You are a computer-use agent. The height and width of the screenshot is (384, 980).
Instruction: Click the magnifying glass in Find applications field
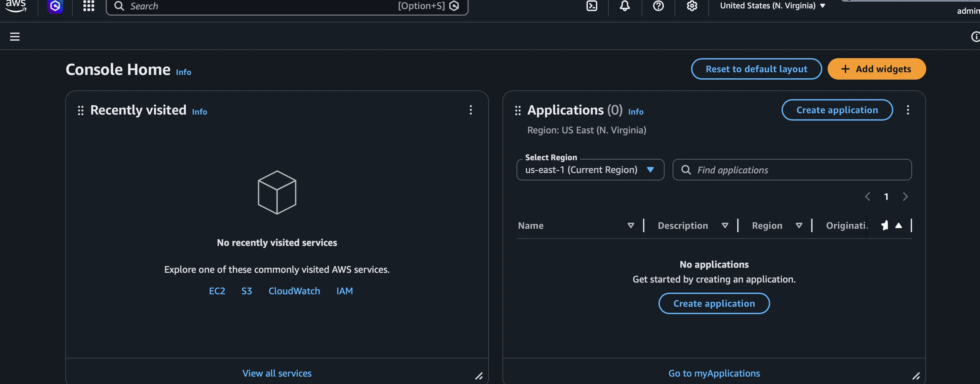(687, 170)
